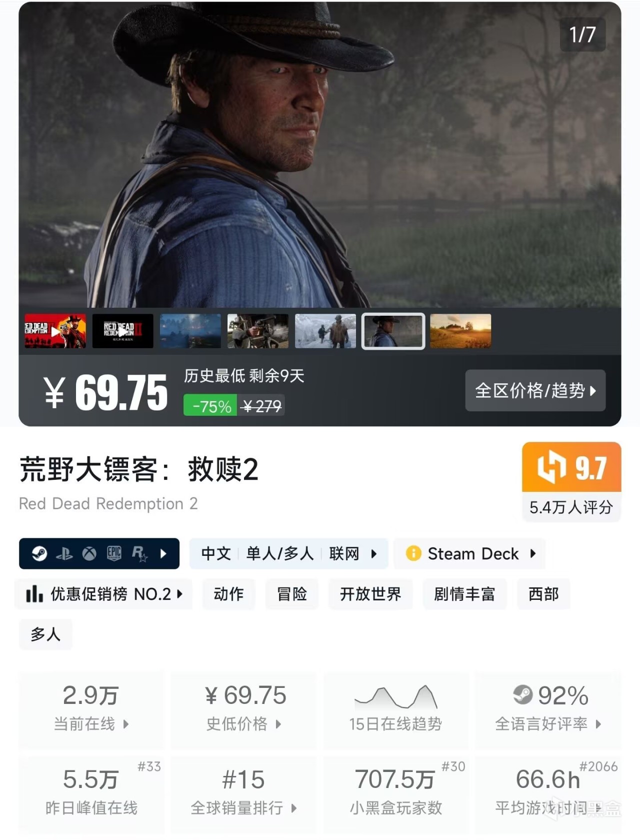Select the sunset field screenshot thumbnail
The height and width of the screenshot is (840, 640).
click(x=460, y=331)
